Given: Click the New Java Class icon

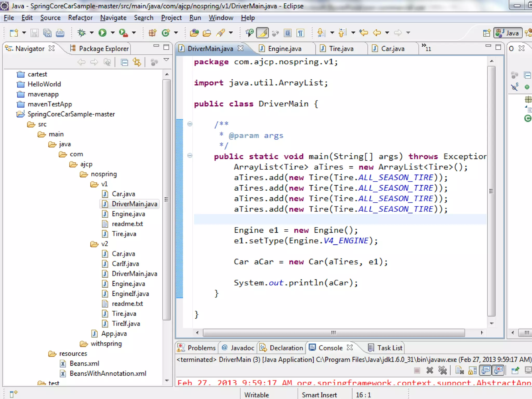Looking at the screenshot, I should click(x=166, y=33).
